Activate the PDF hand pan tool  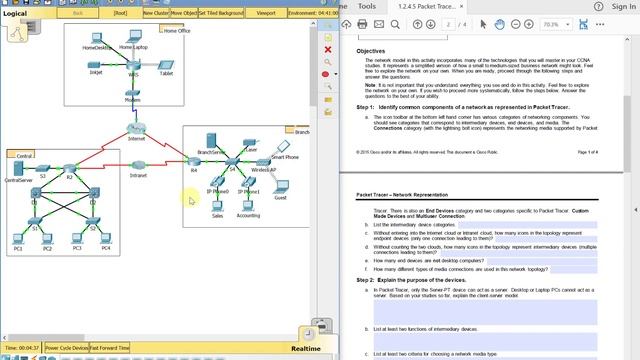click(499, 24)
